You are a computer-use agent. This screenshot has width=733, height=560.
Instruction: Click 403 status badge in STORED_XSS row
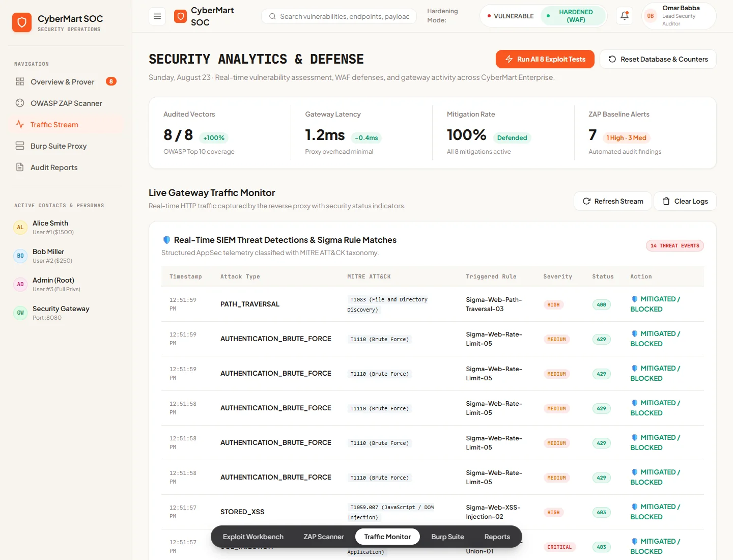[x=601, y=512]
